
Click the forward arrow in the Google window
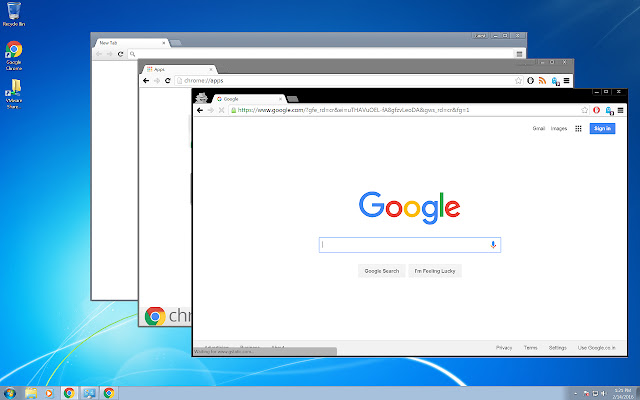(x=211, y=110)
